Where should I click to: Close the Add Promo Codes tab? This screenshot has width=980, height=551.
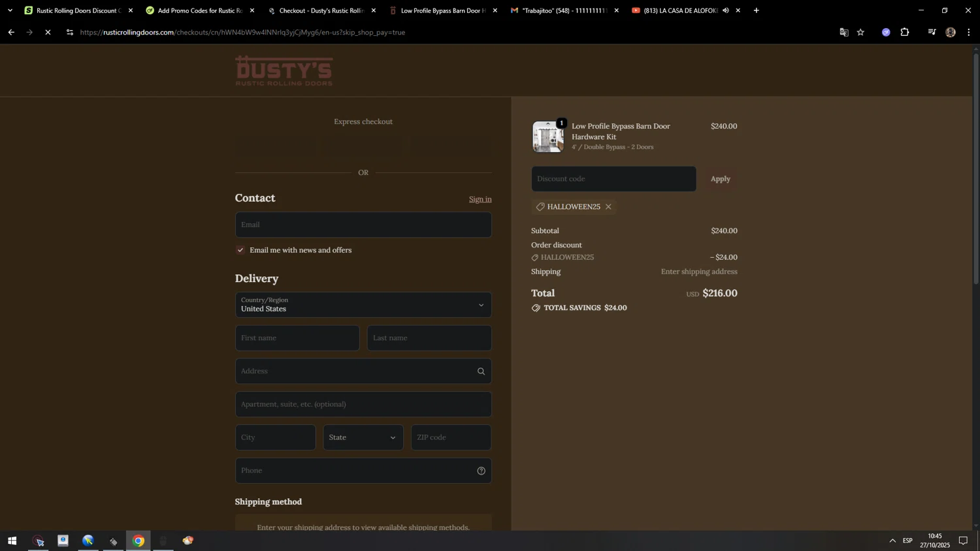tap(252, 10)
